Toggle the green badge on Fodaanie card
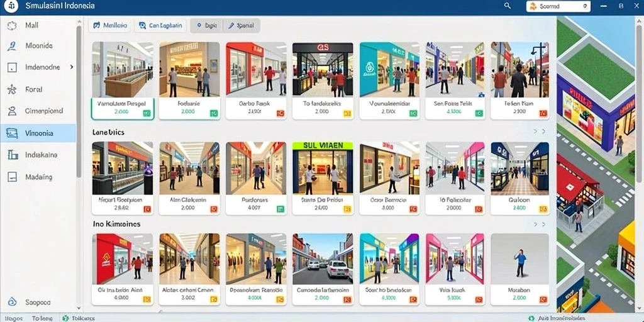Viewport: 644px width, 322px height. tap(214, 113)
